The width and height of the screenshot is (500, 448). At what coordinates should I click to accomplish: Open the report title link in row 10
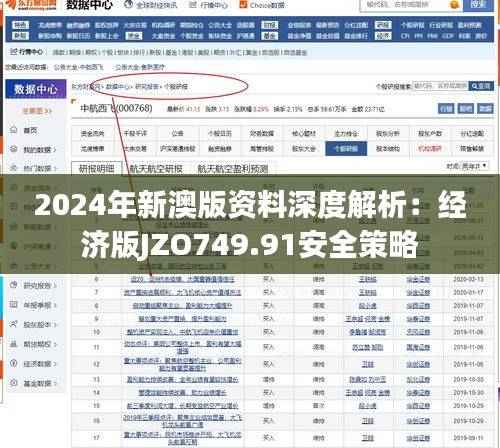pyautogui.click(x=182, y=332)
